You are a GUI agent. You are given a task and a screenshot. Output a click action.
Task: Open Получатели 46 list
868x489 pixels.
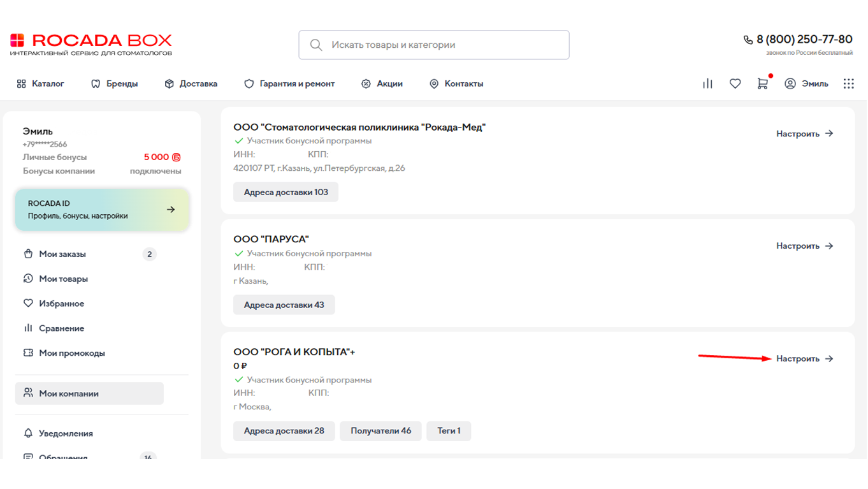(x=380, y=431)
